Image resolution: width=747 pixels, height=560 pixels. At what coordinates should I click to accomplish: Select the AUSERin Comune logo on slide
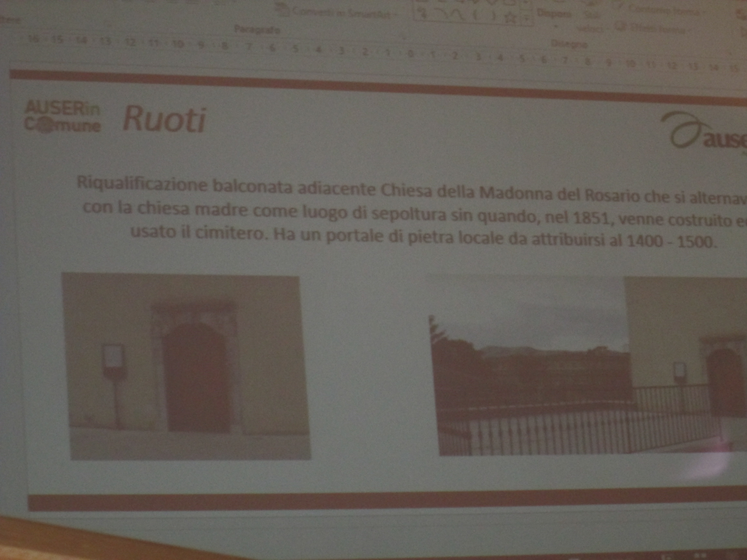(63, 117)
